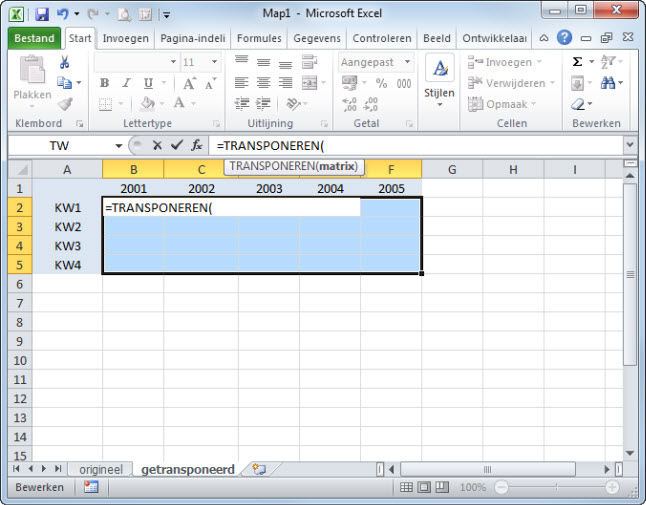
Task: Switch to the Gegevens ribbon tab
Action: [x=317, y=38]
